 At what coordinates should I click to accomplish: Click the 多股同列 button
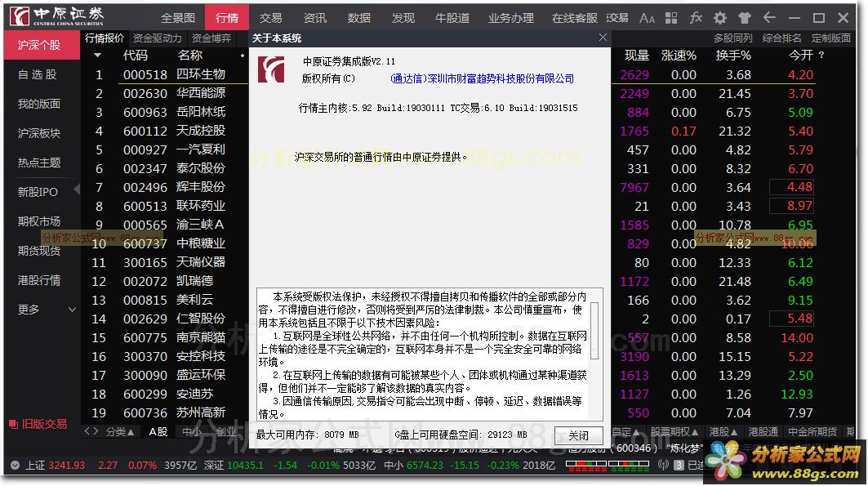pyautogui.click(x=733, y=38)
